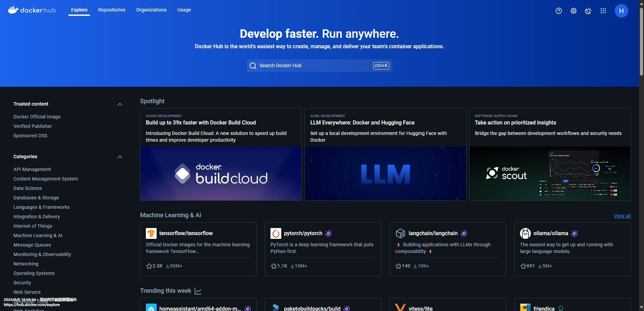Image resolution: width=644 pixels, height=311 pixels.
Task: Click the pytorch Sponsored OSS badge
Action: coord(329,233)
